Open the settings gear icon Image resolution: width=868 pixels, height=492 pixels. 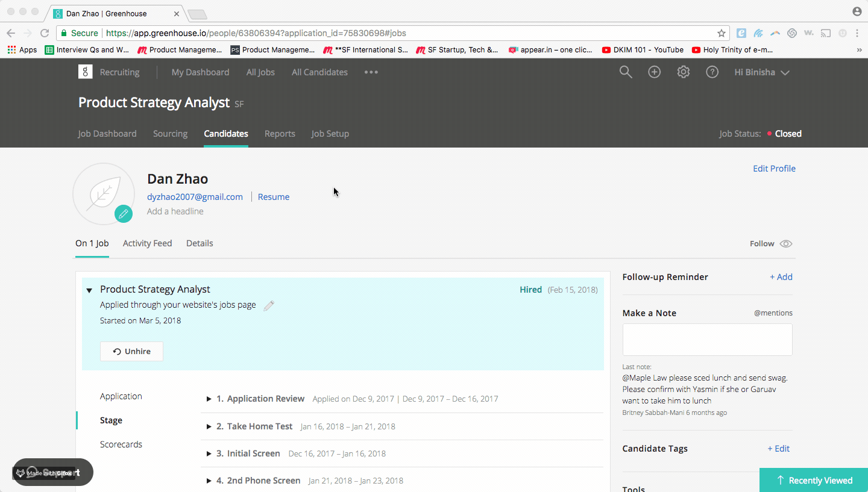coord(683,72)
